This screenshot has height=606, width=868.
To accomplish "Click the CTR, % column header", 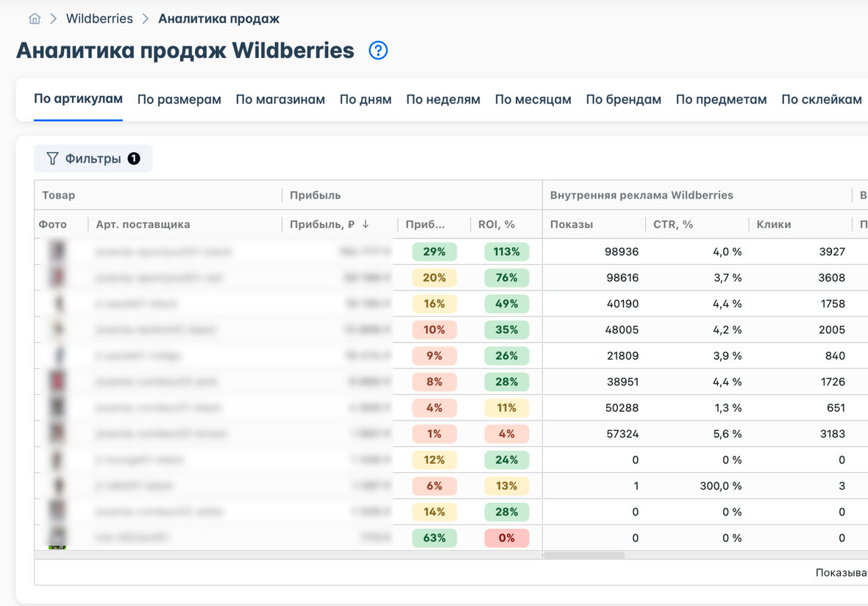I will click(673, 224).
